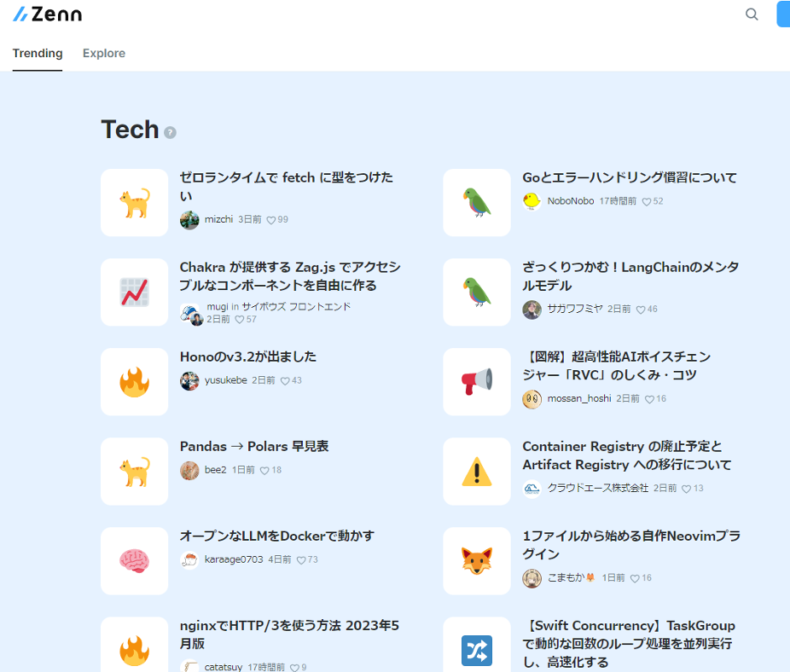Open author name NoboNobo

coord(571,200)
